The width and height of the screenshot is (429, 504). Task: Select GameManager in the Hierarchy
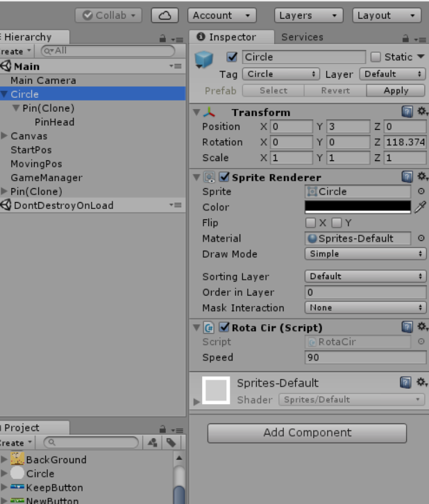tap(47, 178)
